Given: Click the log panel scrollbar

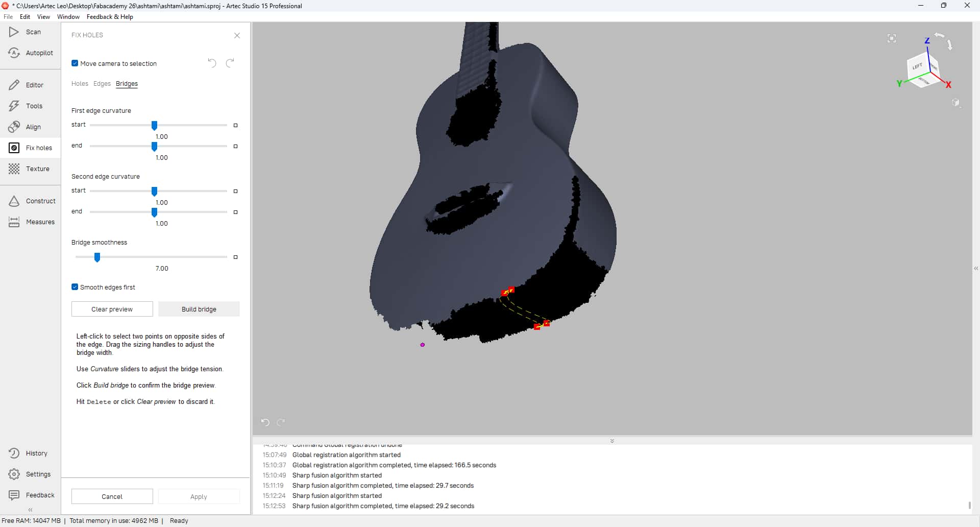Looking at the screenshot, I should (x=969, y=505).
